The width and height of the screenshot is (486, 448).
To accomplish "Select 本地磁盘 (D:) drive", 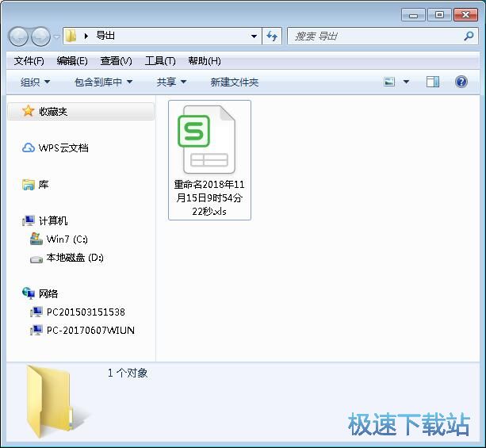I will coord(75,258).
